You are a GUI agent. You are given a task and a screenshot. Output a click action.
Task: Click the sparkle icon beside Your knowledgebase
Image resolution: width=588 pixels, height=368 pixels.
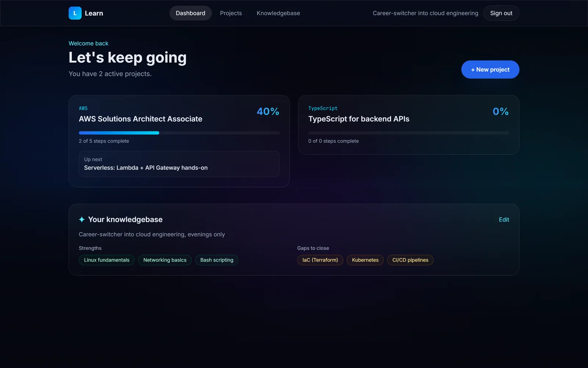pyautogui.click(x=82, y=219)
